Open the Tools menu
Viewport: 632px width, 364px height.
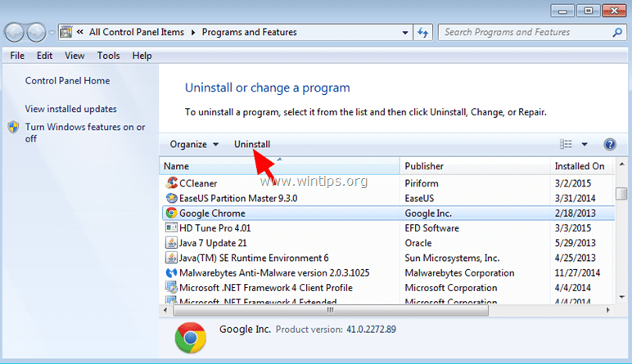click(x=108, y=56)
